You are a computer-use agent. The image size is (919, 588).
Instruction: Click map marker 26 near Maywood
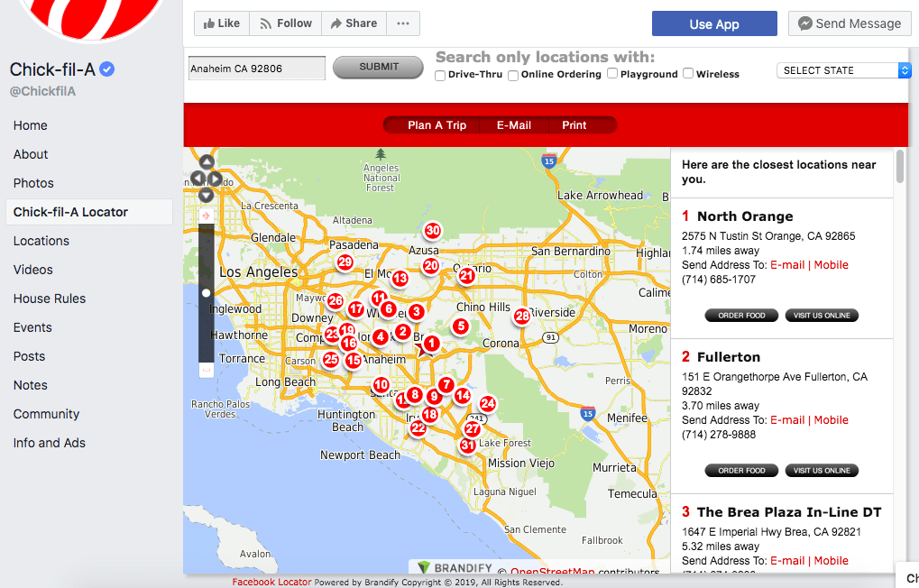tap(335, 301)
